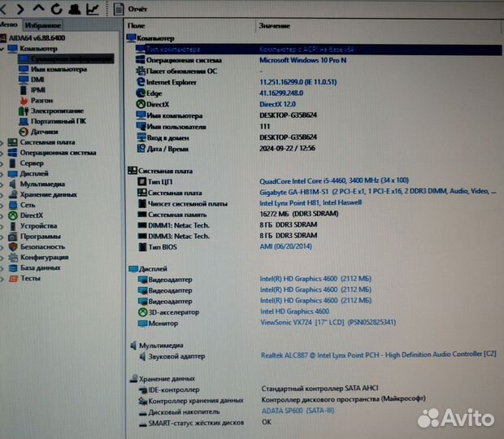
Task: Expand the Дисплей tree node
Action: [2, 174]
